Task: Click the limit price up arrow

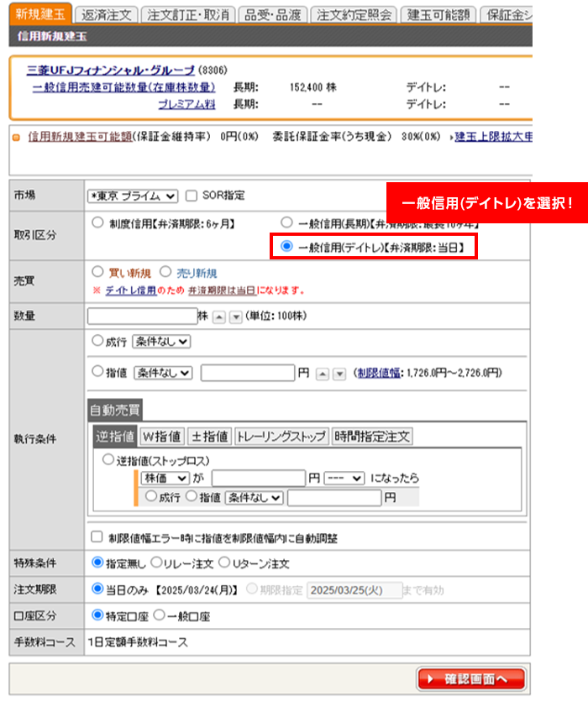Action: (x=323, y=374)
